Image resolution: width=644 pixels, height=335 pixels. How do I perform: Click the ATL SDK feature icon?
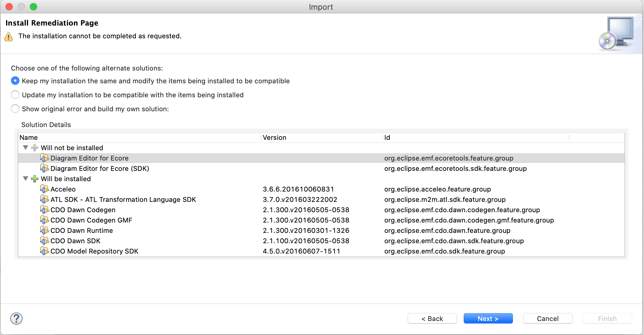(44, 199)
